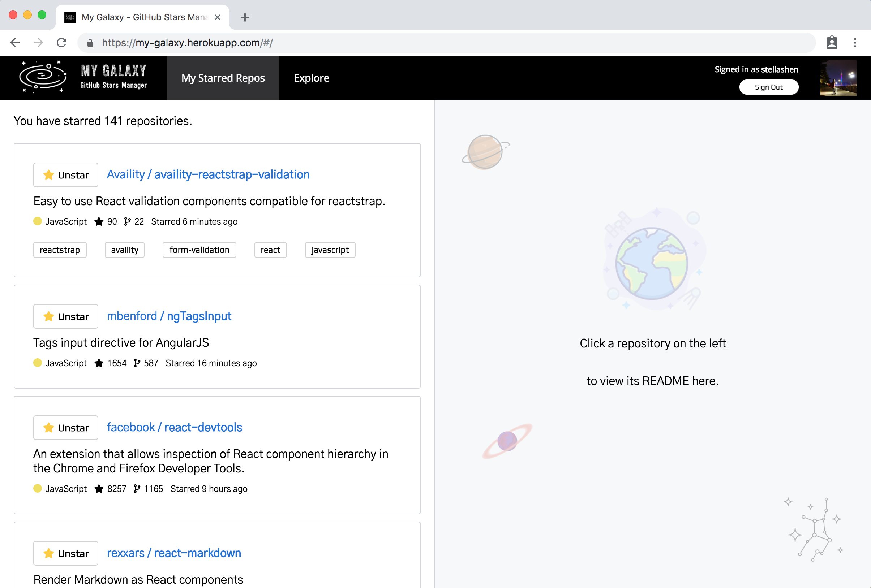Open a new browser tab

[x=245, y=17]
